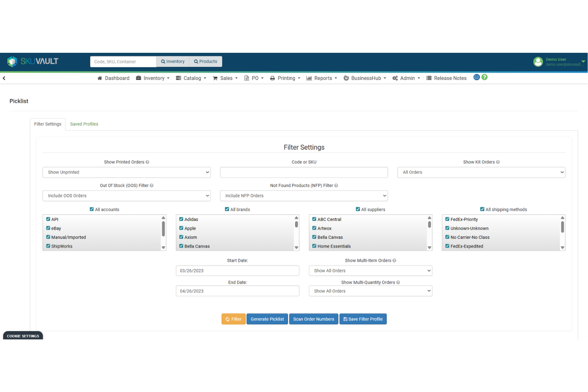Disable FedEx-Priority shipping method
Screen dimensions: 588x392
(x=447, y=219)
